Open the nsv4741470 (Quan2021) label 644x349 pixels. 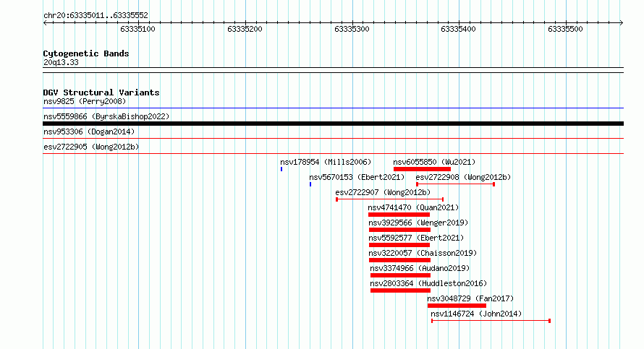point(413,207)
